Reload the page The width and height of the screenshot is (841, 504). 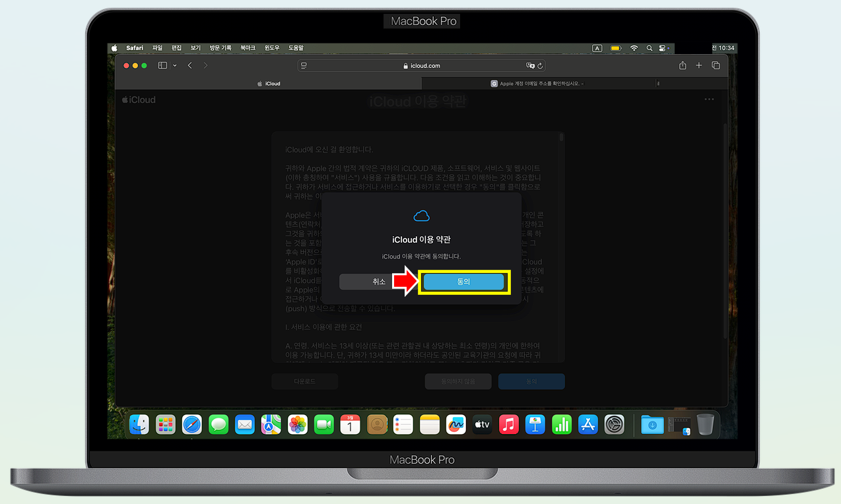(540, 65)
